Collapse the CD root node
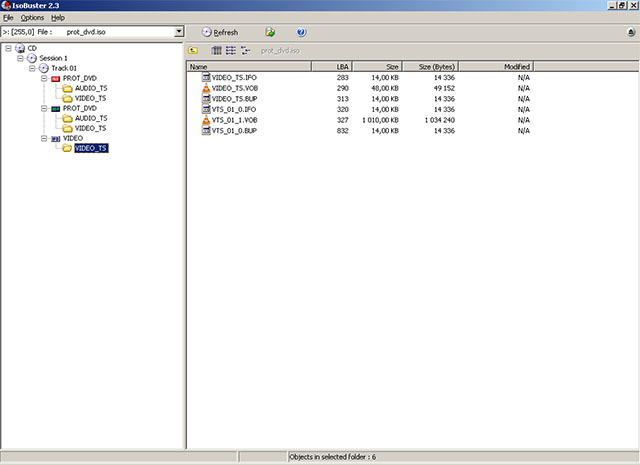This screenshot has width=640, height=465. pyautogui.click(x=8, y=48)
